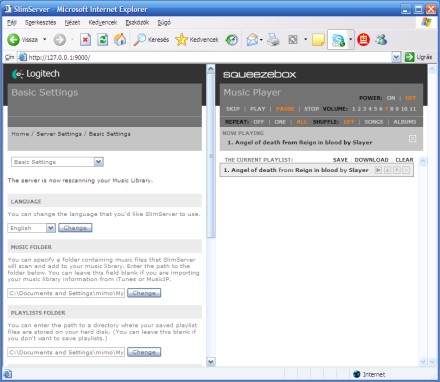Click the Now Playing box icon
Image resolution: width=440 pixels, height=382 pixels.
(412, 138)
